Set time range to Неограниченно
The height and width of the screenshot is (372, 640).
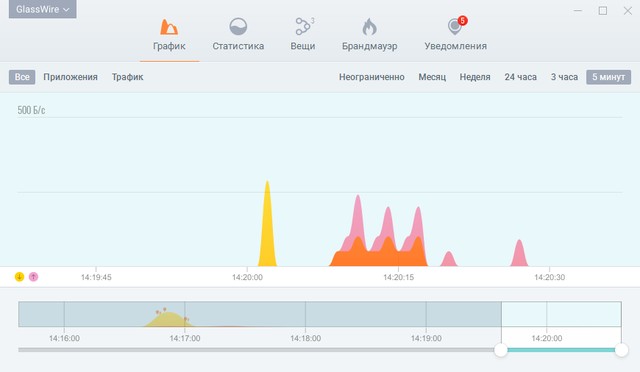click(371, 77)
